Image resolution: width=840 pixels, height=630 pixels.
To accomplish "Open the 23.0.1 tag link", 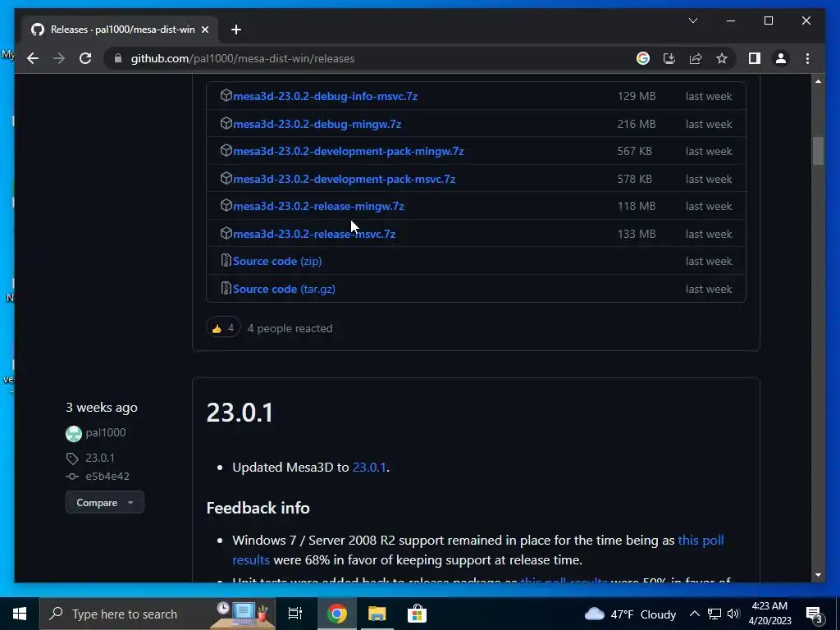I will (x=99, y=458).
